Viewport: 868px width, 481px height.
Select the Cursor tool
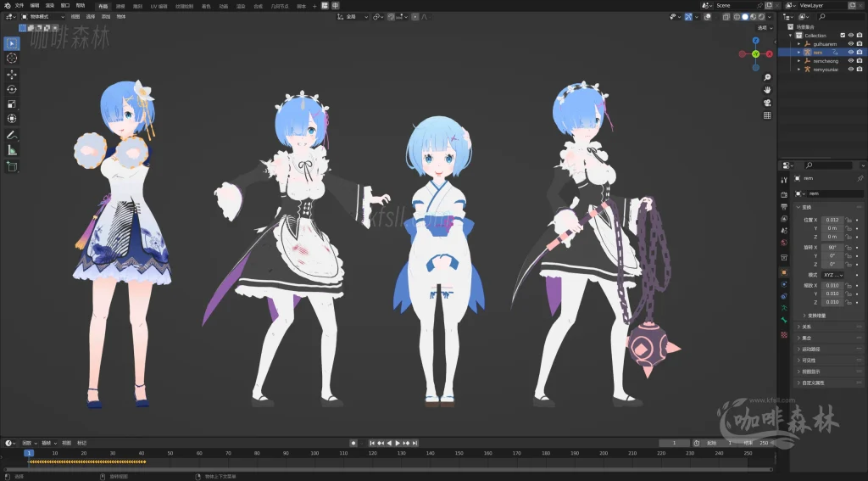[x=12, y=59]
